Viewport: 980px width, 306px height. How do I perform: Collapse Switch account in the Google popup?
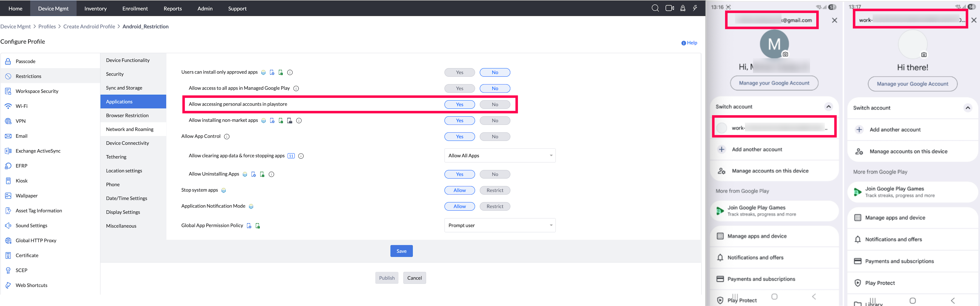coord(829,106)
